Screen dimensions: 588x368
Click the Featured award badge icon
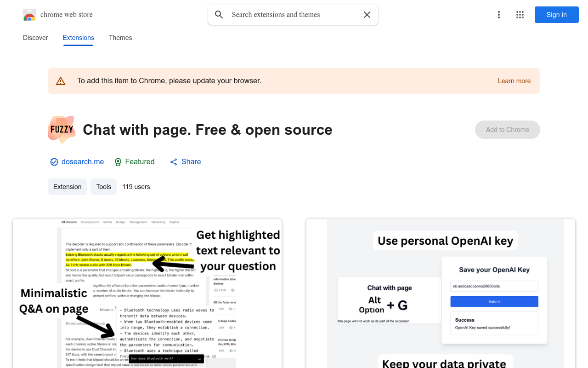[x=118, y=162]
